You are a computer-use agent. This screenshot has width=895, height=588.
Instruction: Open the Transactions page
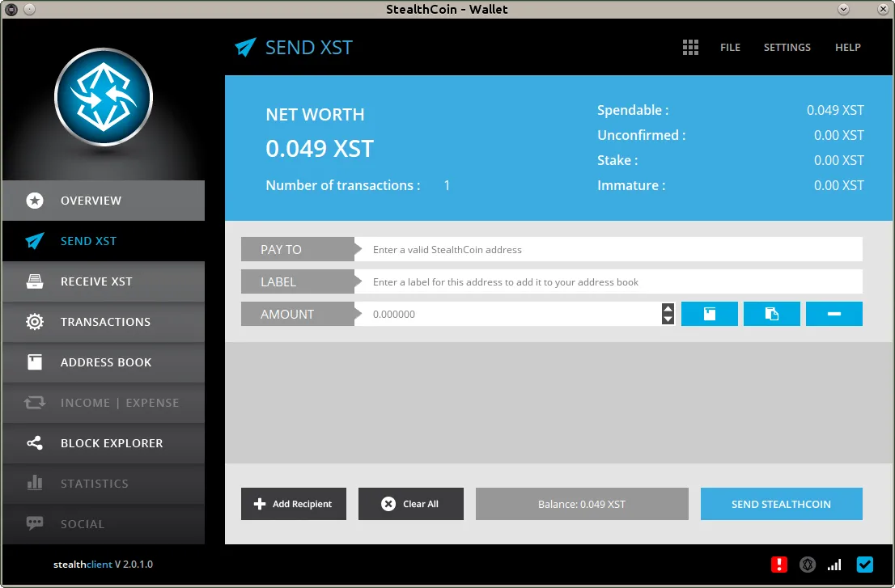104,322
